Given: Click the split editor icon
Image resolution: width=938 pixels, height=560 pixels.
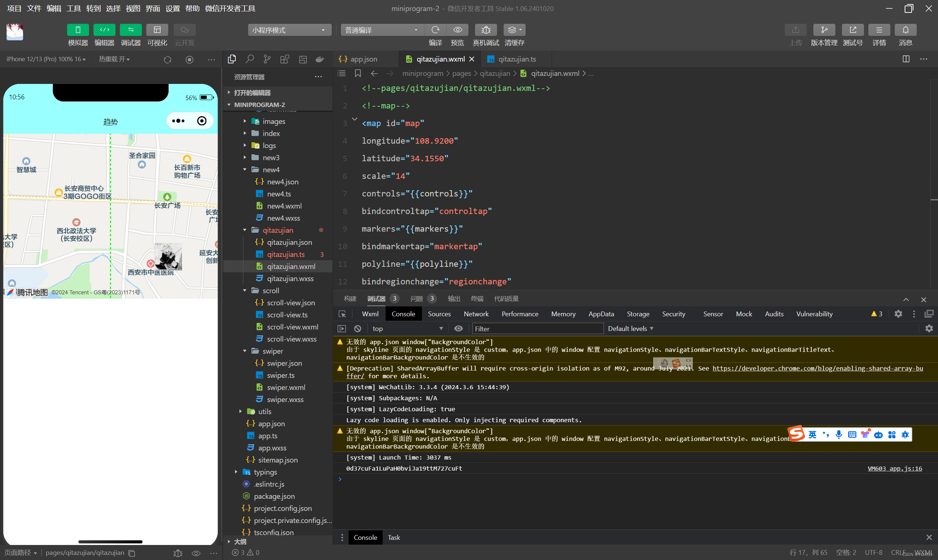Looking at the screenshot, I should (x=905, y=59).
